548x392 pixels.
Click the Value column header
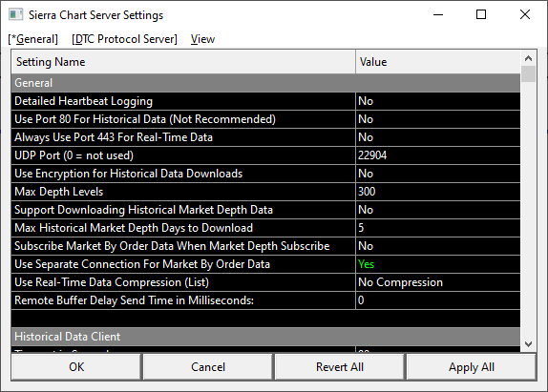click(438, 62)
